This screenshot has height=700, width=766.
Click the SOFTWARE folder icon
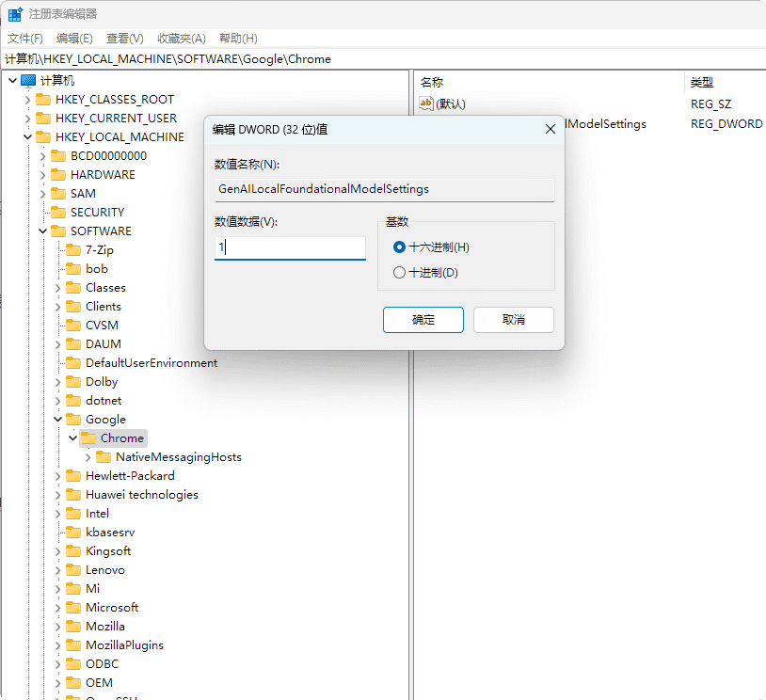click(58, 231)
